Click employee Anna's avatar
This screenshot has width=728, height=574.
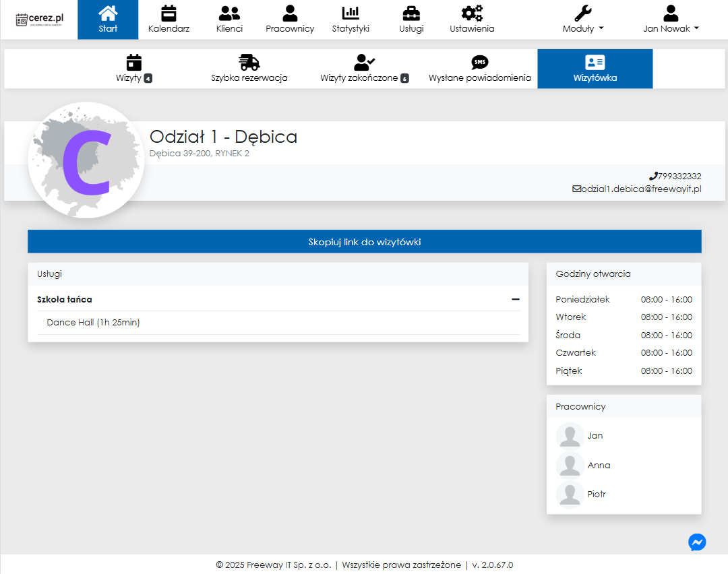570,465
